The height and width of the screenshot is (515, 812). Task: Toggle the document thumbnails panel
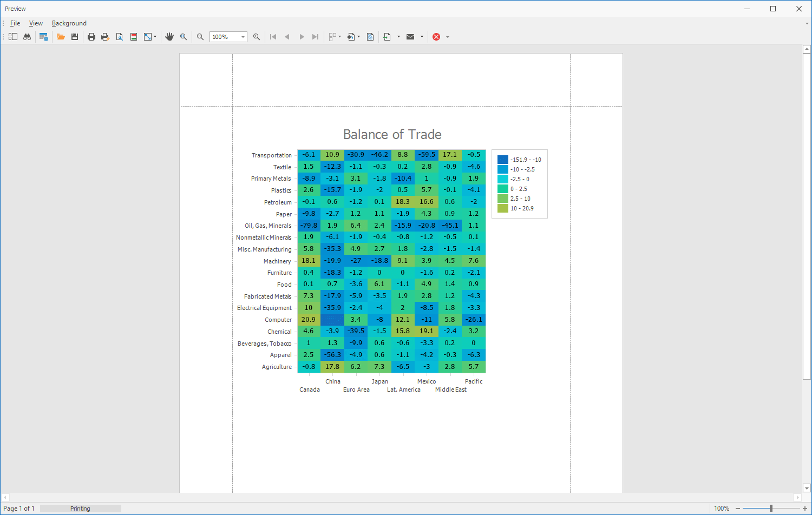click(x=13, y=37)
